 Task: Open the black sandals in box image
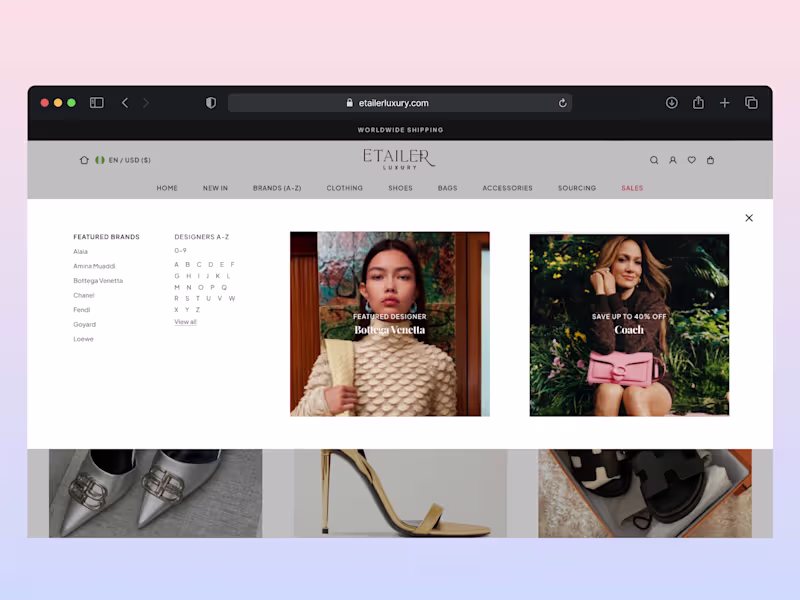pyautogui.click(x=645, y=493)
